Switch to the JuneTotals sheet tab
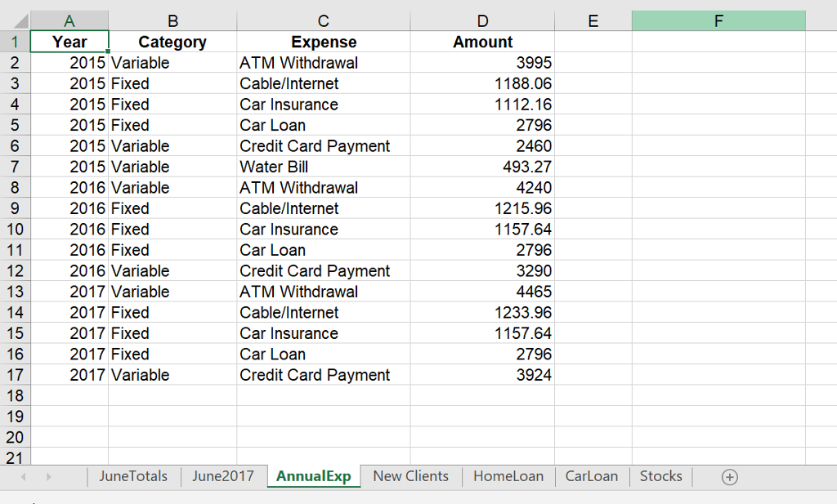 (x=133, y=476)
